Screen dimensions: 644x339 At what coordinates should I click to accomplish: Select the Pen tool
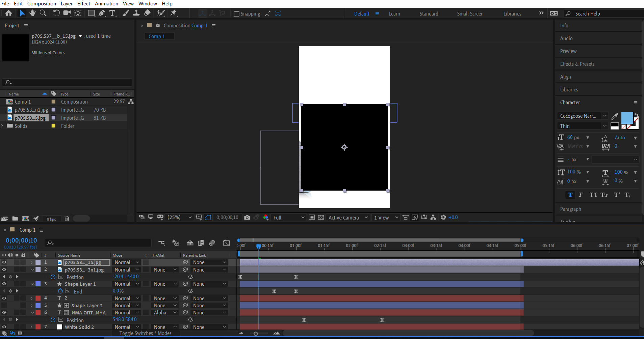[x=102, y=13]
